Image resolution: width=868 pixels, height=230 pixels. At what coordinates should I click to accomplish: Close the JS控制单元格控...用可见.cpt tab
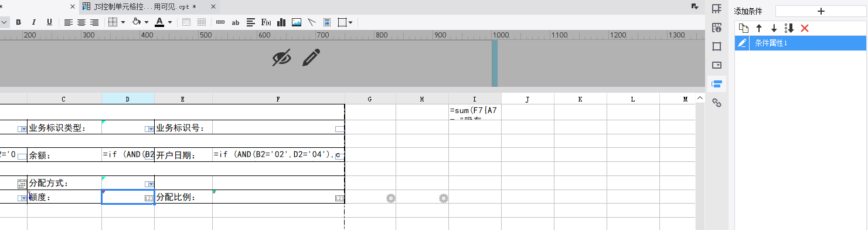point(214,7)
